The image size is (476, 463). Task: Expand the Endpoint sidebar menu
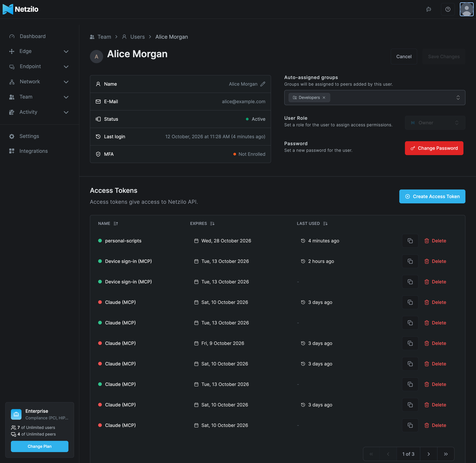click(39, 66)
